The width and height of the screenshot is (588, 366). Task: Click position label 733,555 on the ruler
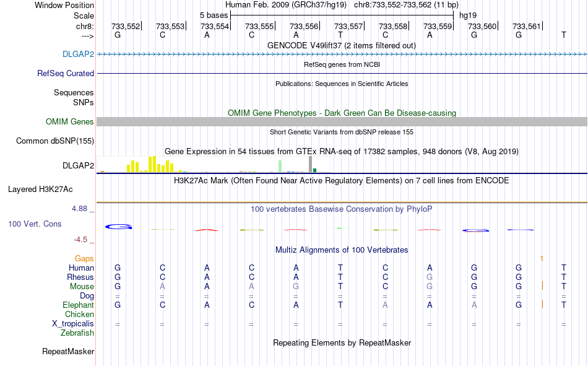(x=259, y=26)
